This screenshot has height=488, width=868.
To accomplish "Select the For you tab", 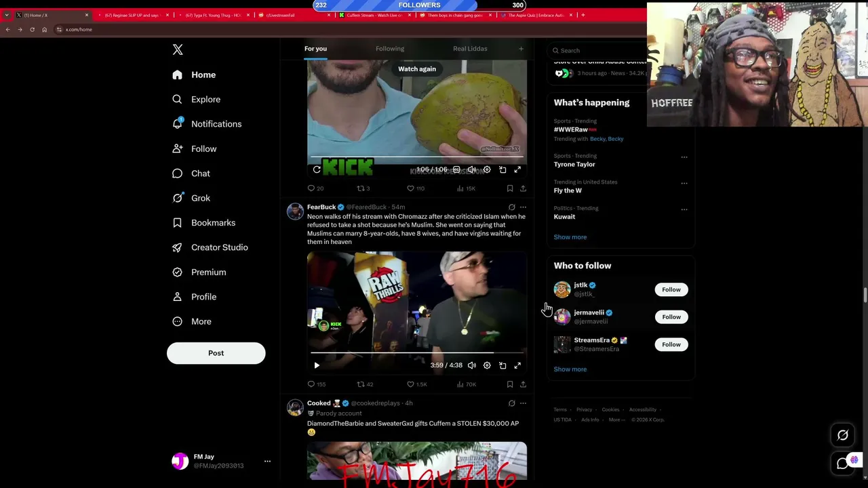I will (x=315, y=49).
